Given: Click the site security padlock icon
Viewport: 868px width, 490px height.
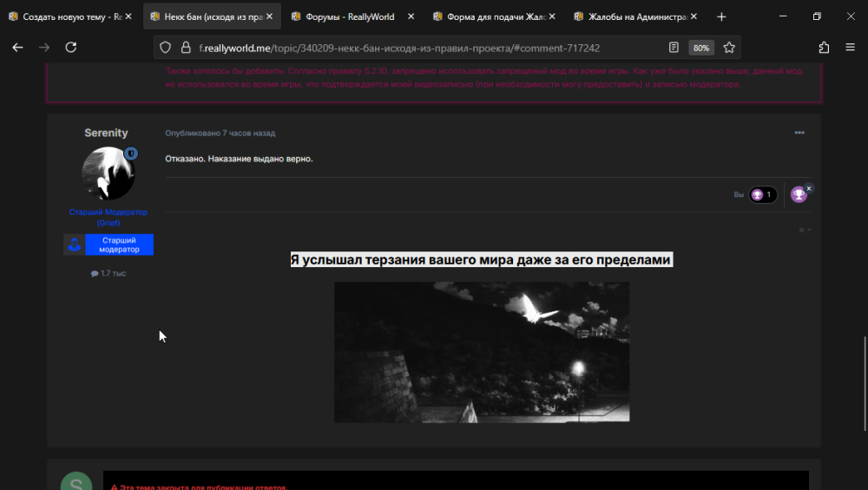Looking at the screenshot, I should point(186,48).
